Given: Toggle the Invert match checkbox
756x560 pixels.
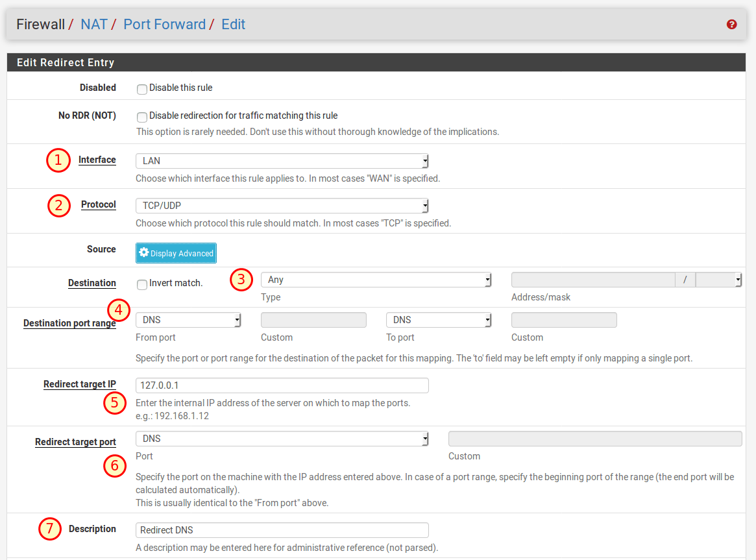Looking at the screenshot, I should click(142, 284).
